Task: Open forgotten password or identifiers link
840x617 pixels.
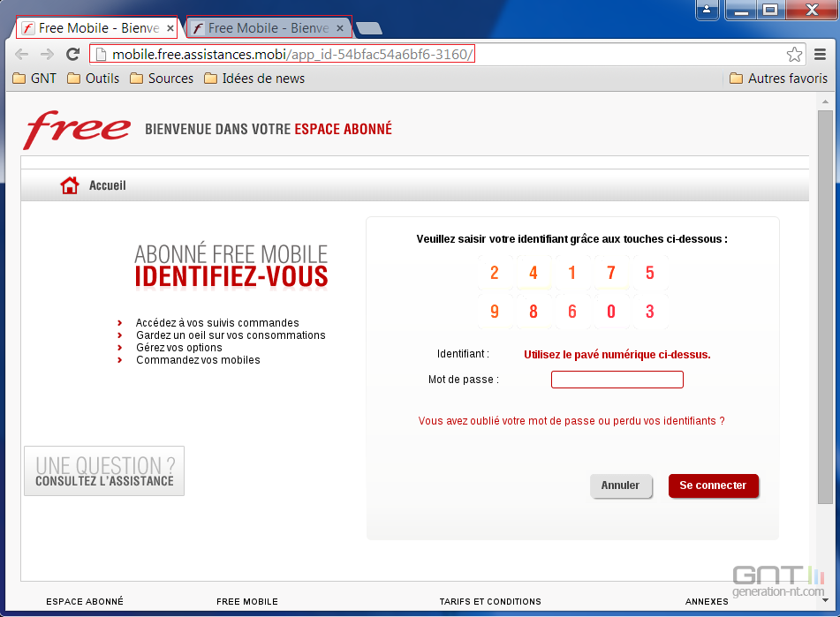Action: pos(571,421)
